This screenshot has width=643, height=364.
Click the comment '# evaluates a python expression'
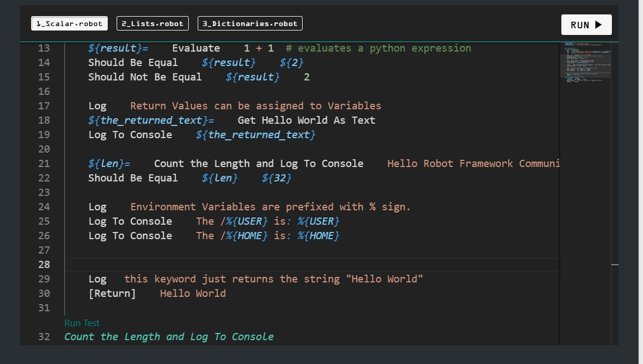(x=379, y=48)
